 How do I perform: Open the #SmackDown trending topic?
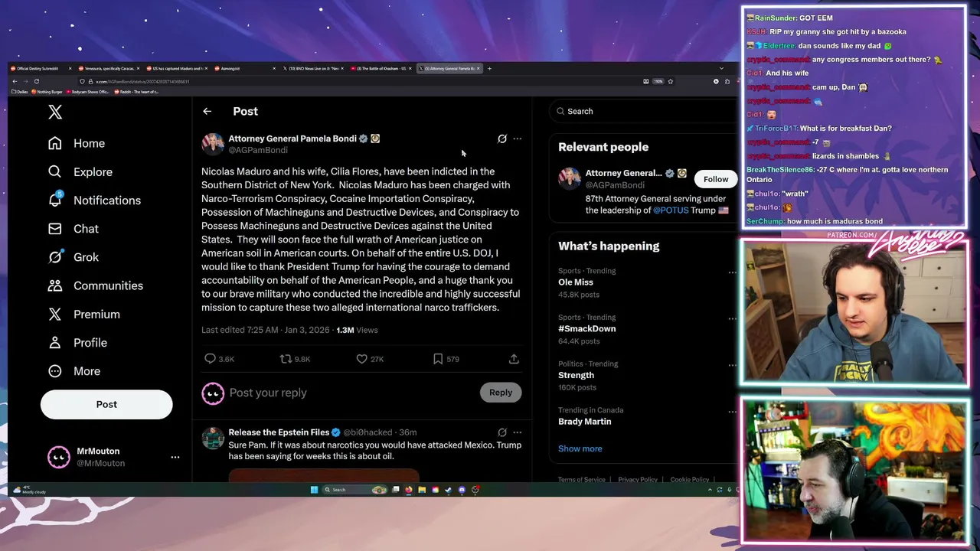coord(587,328)
